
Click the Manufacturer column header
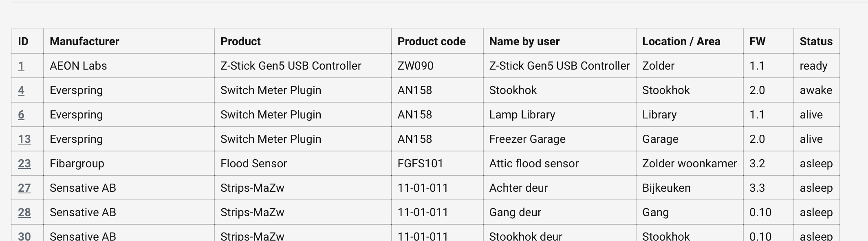84,42
